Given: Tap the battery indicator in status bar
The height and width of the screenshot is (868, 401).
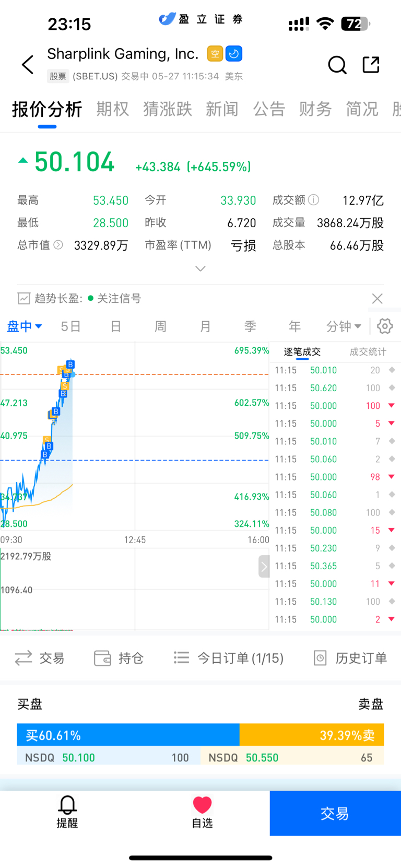Looking at the screenshot, I should (356, 24).
